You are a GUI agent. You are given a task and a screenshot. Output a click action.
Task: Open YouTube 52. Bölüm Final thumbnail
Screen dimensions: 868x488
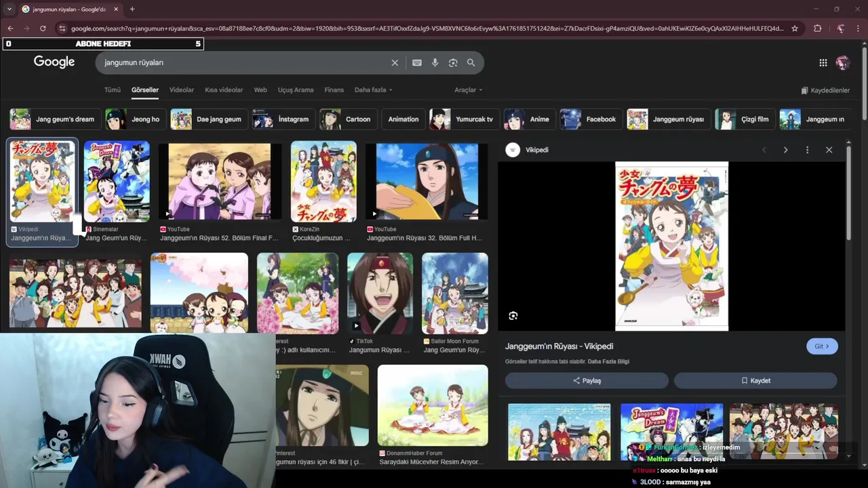click(220, 182)
